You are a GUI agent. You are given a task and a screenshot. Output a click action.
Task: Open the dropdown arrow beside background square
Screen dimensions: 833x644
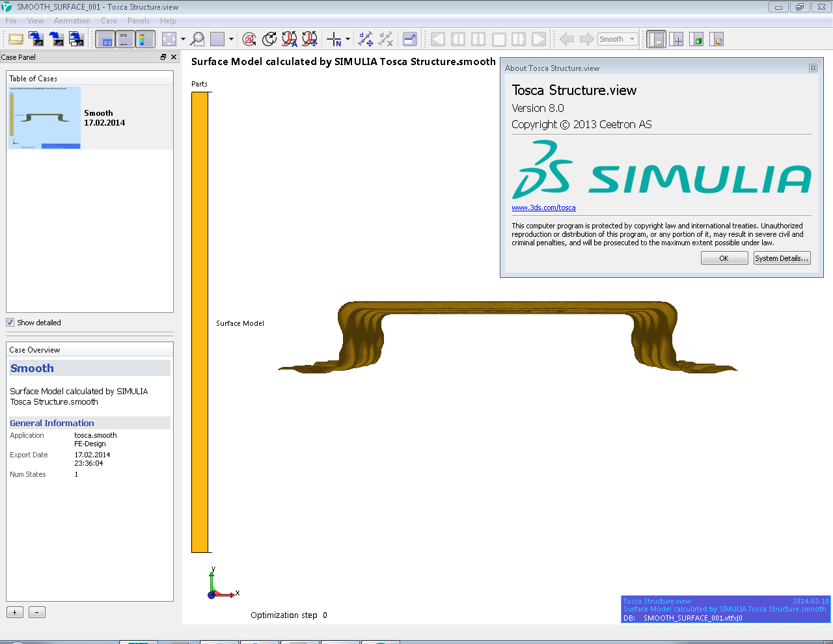(x=231, y=39)
